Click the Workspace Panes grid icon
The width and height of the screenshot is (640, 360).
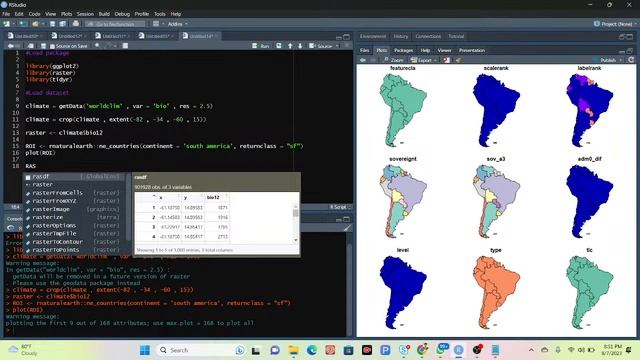pos(156,24)
